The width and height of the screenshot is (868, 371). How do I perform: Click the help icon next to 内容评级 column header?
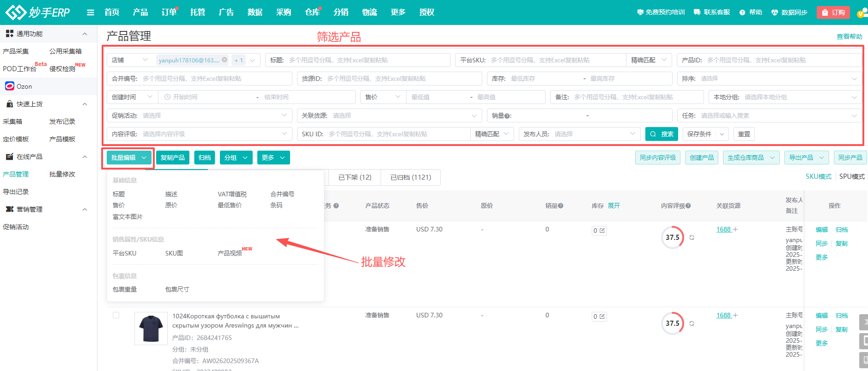click(688, 206)
